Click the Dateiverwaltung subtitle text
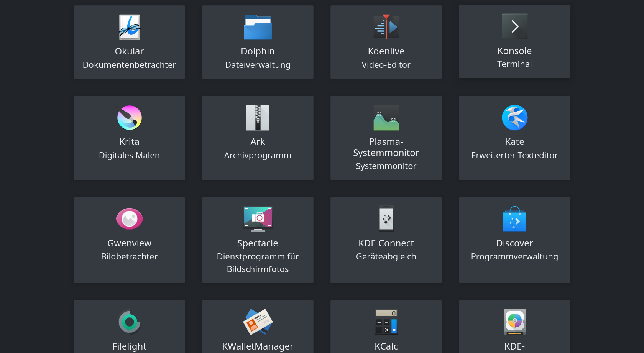The image size is (644, 353). [258, 65]
